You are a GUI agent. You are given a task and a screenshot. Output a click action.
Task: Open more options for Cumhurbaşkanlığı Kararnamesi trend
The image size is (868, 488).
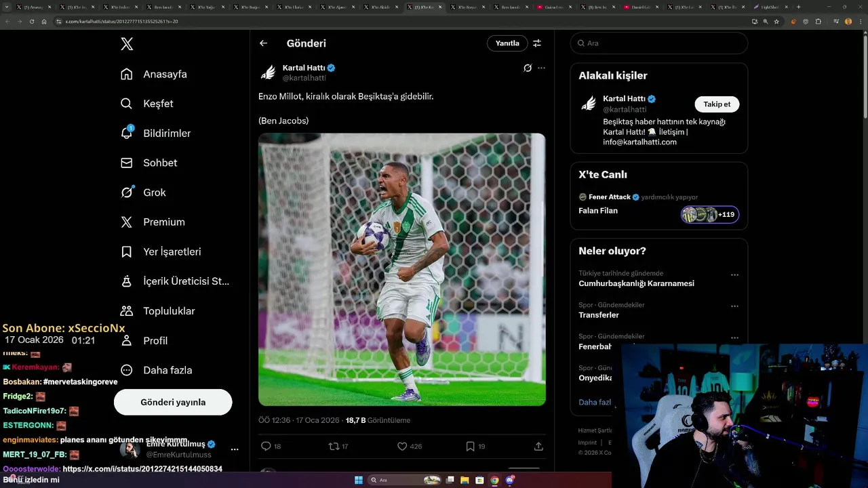[x=734, y=275]
